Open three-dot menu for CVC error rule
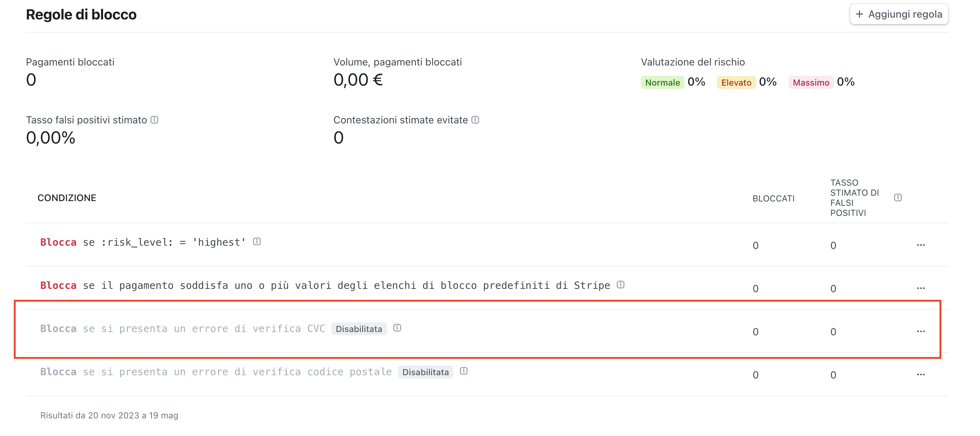980x436 pixels. pyautogui.click(x=921, y=331)
